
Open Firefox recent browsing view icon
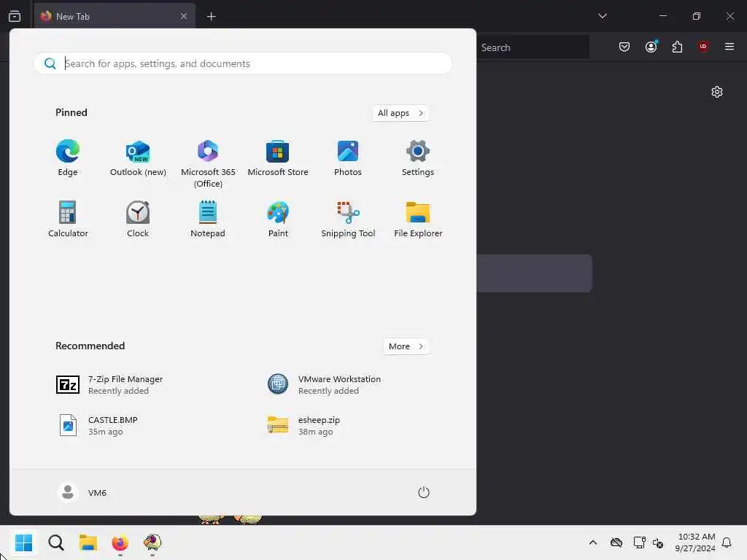[x=15, y=16]
